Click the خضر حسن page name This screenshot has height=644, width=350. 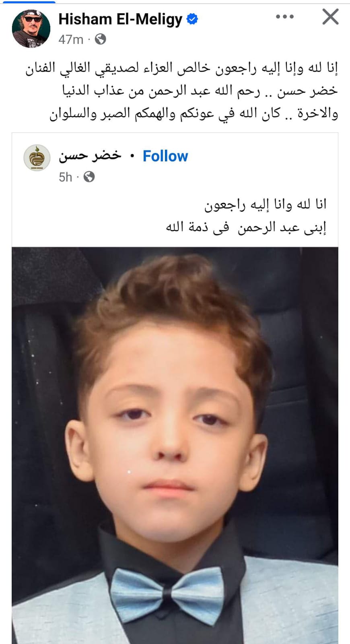[90, 156]
